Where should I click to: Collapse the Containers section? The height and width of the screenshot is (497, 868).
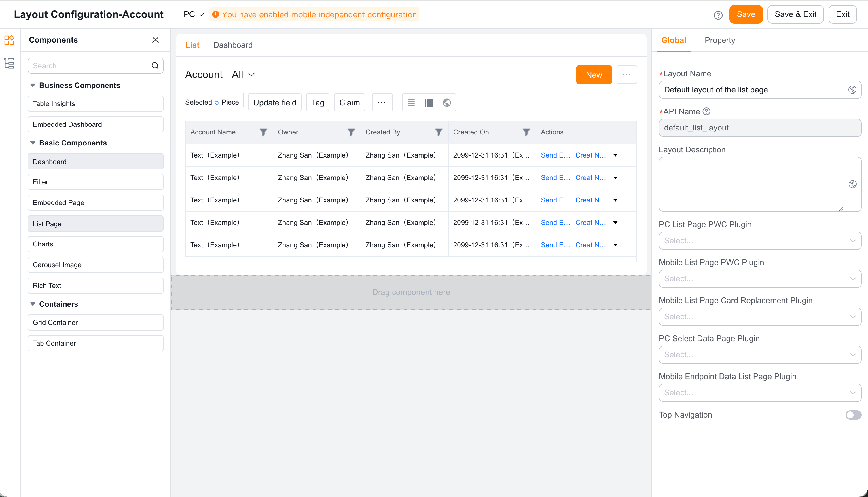(33, 304)
